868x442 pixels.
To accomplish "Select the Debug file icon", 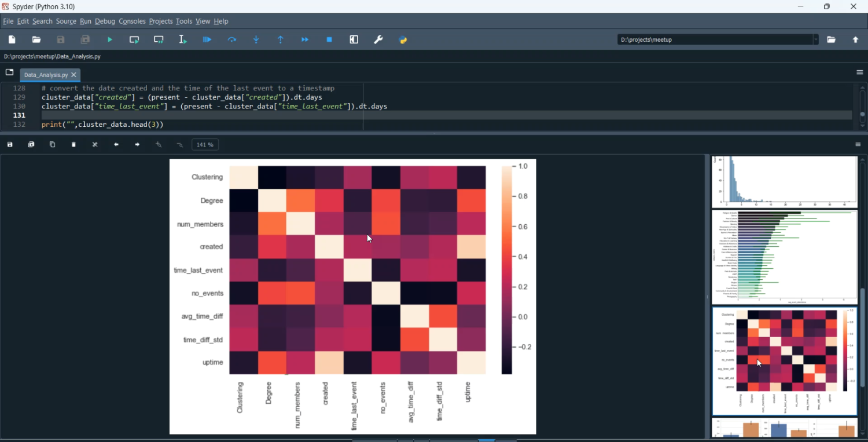I will pos(207,39).
